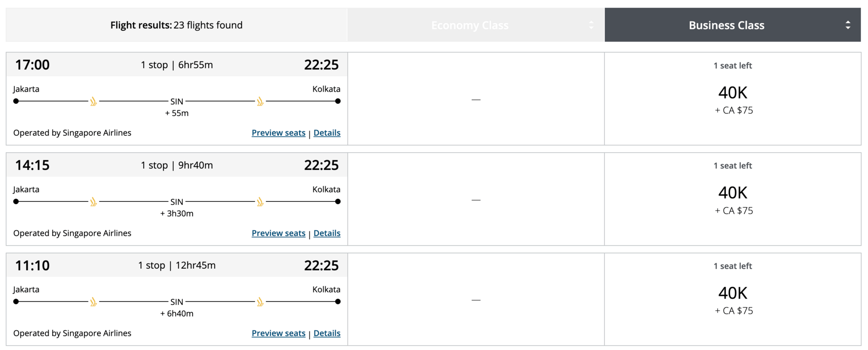Preview seats on the 14:15 departure
This screenshot has width=868, height=350.
[x=278, y=233]
